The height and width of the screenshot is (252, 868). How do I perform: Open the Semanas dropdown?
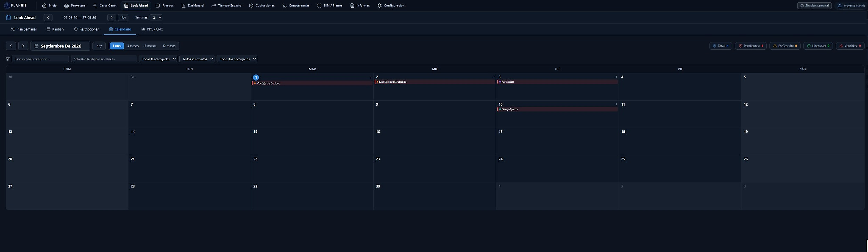click(x=156, y=18)
